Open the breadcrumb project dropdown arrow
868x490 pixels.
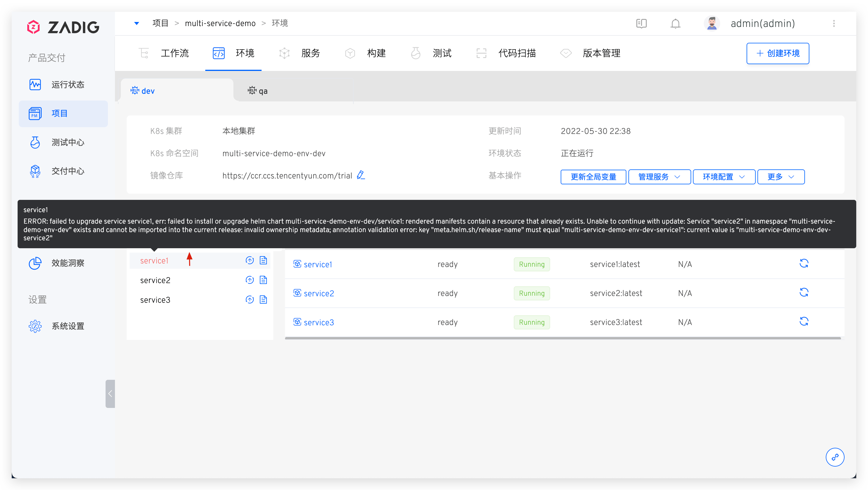pos(137,23)
